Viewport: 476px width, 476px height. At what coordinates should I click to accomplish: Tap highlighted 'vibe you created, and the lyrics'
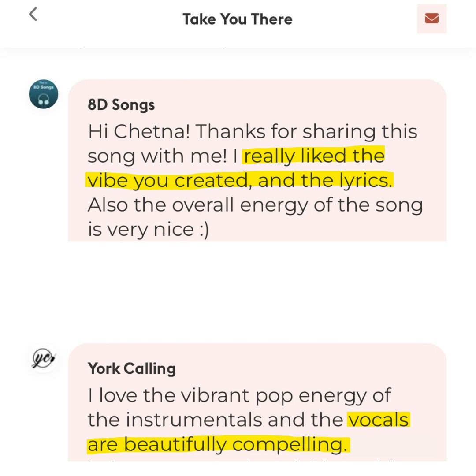coord(239,180)
